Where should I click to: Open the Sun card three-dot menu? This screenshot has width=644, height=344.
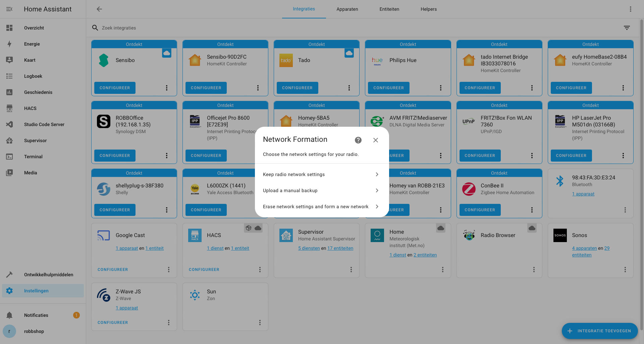(260, 323)
